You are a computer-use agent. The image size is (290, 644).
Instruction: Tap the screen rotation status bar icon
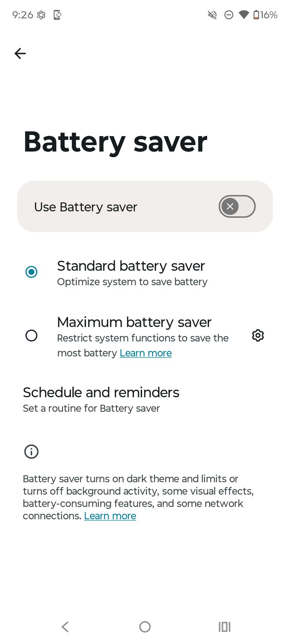point(57,15)
